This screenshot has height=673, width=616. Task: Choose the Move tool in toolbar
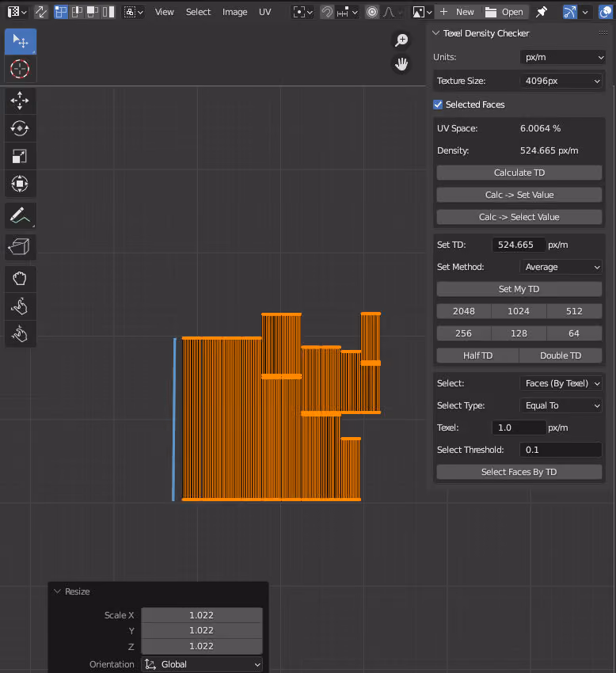[x=20, y=101]
